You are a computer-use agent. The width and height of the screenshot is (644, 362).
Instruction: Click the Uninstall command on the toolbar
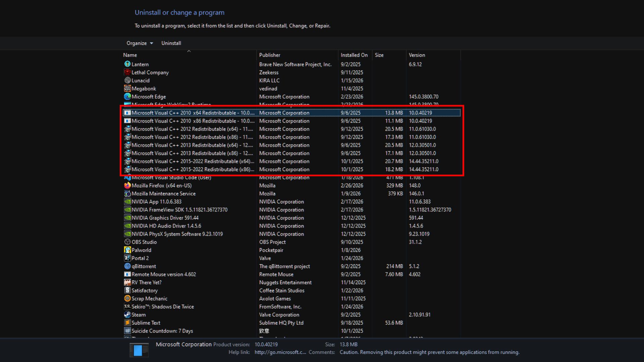click(171, 43)
